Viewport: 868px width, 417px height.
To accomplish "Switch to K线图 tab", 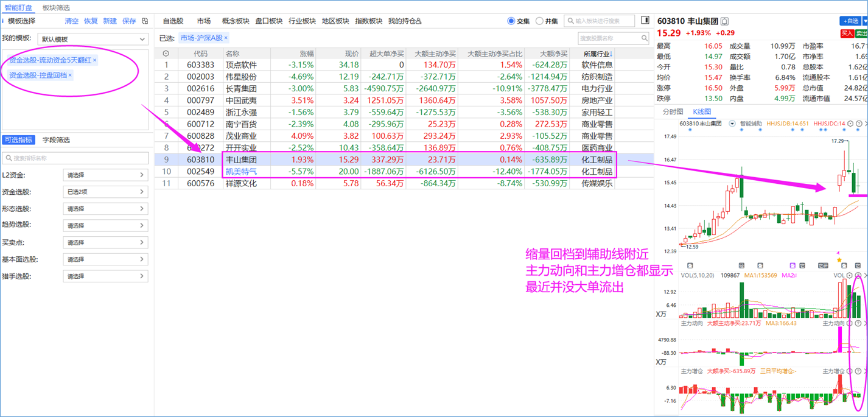I will coord(702,112).
